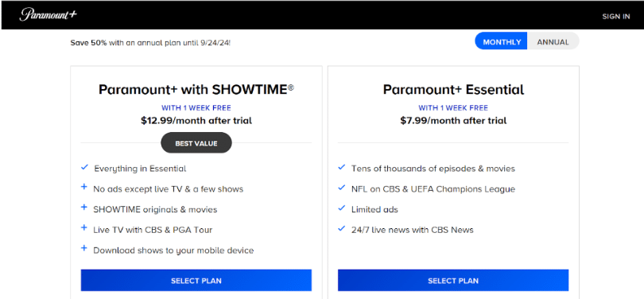Click the checkmark beside 24/7 live news
Viewport: 644px width, 299px height.
point(341,228)
